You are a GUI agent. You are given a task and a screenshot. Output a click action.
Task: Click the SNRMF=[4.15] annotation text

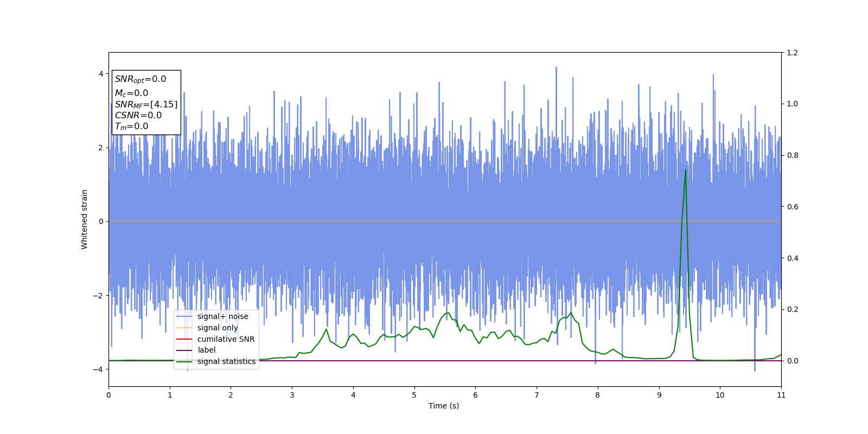click(x=146, y=104)
